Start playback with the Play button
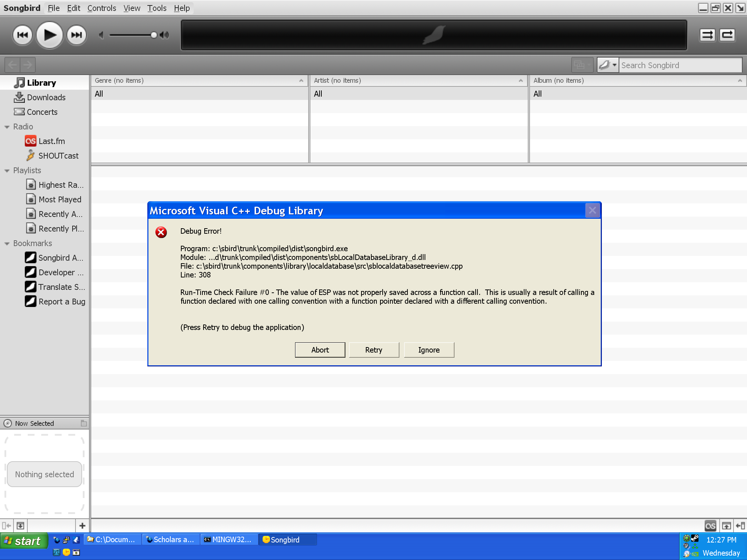Screen dimensions: 747x560 pyautogui.click(x=50, y=35)
